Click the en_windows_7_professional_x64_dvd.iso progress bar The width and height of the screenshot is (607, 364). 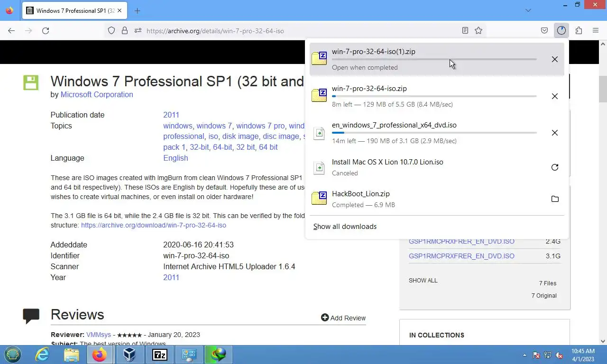click(434, 133)
